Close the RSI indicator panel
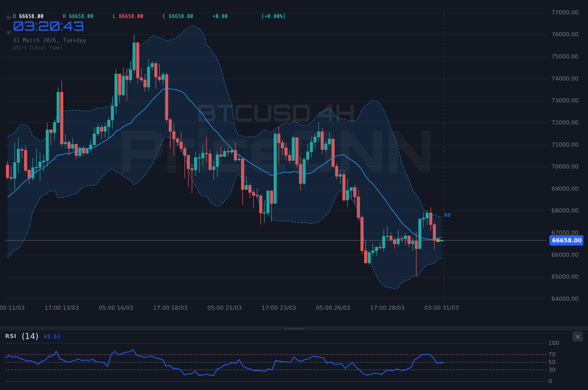The image size is (588, 390). 577,336
